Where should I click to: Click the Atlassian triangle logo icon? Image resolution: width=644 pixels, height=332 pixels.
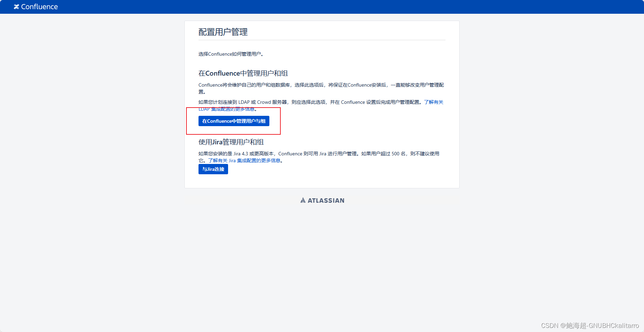pos(303,200)
